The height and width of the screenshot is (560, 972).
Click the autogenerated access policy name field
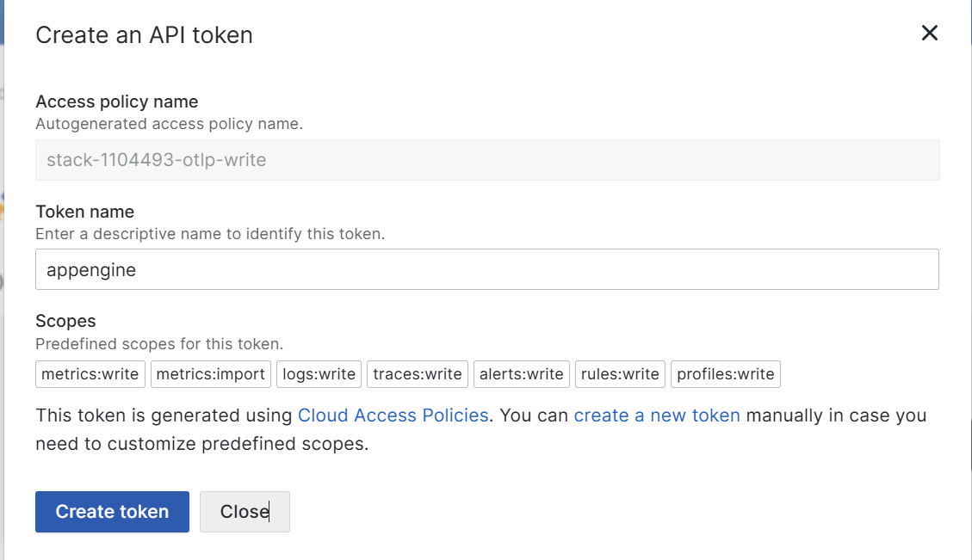tap(486, 159)
